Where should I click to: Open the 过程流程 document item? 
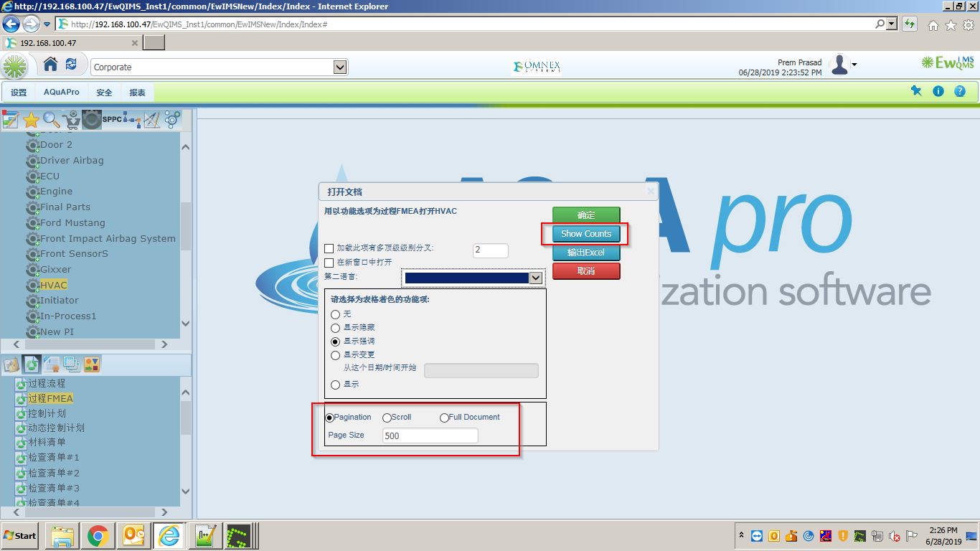point(47,384)
